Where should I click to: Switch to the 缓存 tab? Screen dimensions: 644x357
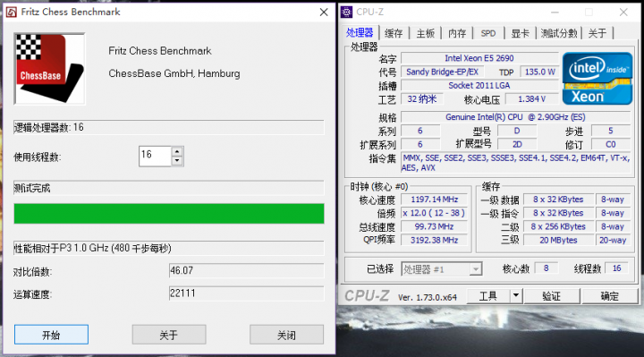[x=394, y=33]
